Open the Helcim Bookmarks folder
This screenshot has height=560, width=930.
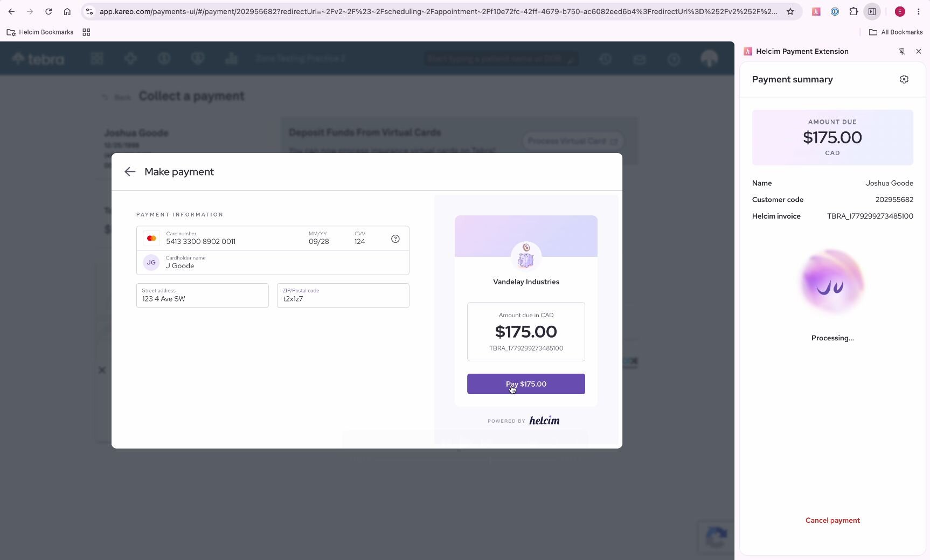point(40,32)
